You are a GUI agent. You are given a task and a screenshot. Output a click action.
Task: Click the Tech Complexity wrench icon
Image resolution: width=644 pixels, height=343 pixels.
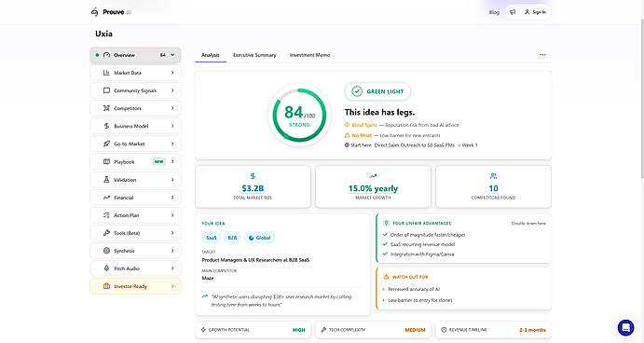click(x=323, y=330)
